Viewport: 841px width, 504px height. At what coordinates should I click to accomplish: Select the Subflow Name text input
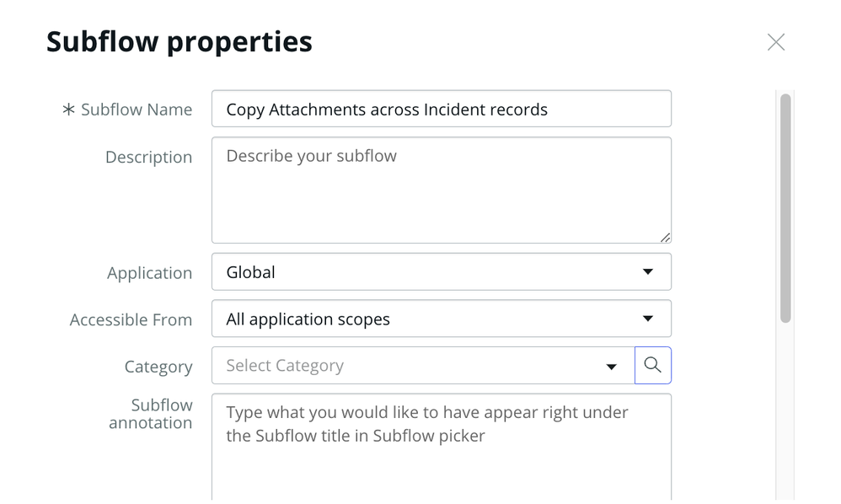442,109
